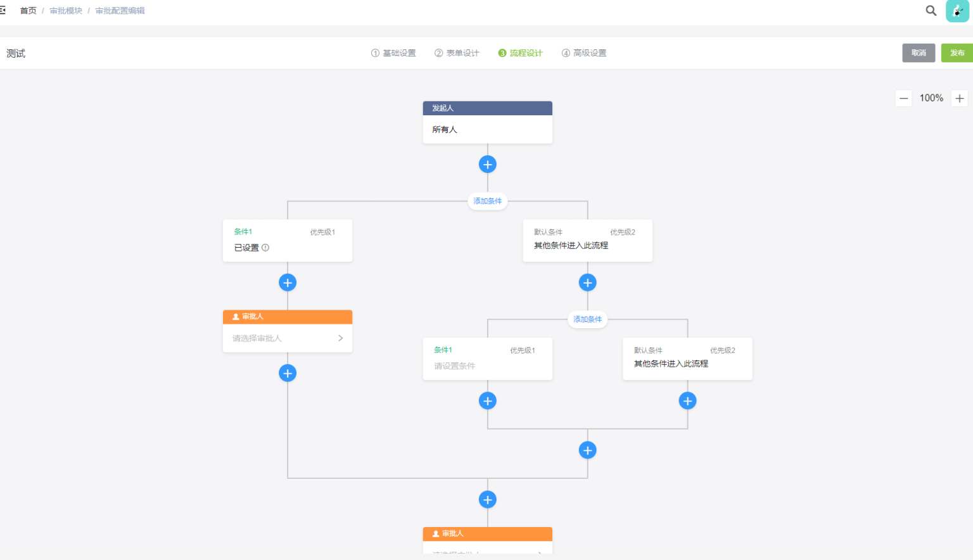Expand the 请选择审批人 chevron
This screenshot has height=560, width=973.
(x=340, y=338)
